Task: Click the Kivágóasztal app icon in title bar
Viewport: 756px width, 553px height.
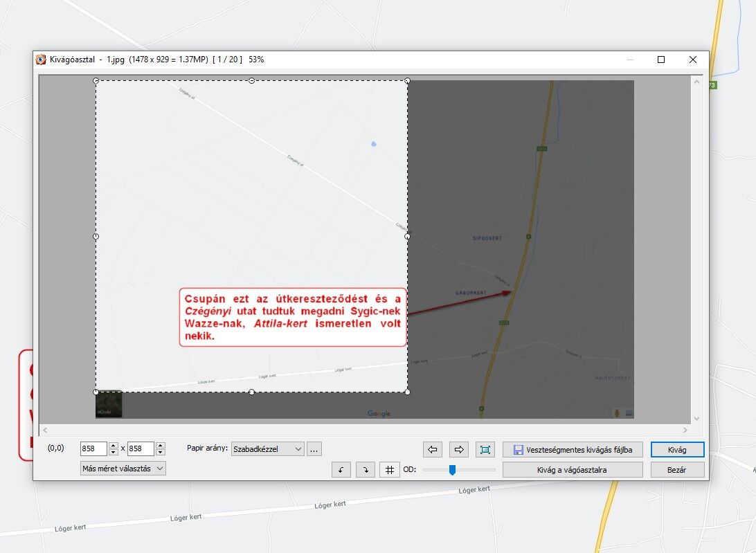Action: (41, 60)
